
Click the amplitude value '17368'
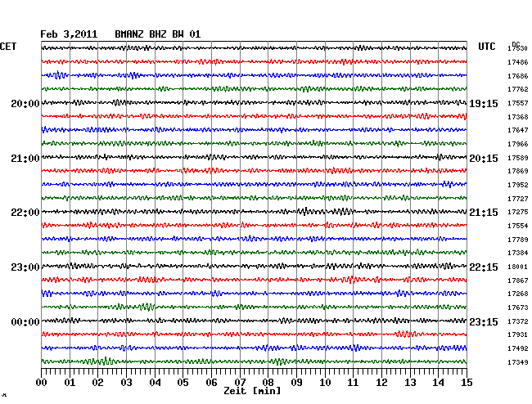518,117
